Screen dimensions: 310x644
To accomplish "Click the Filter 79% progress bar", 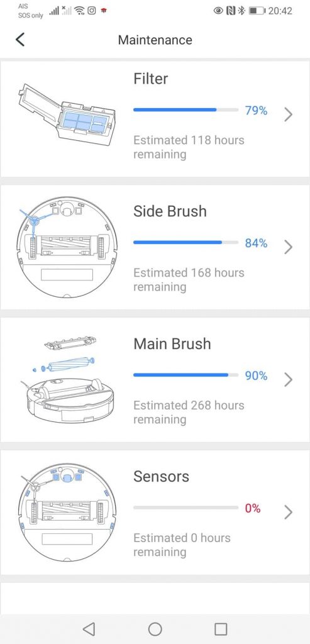I will click(185, 109).
